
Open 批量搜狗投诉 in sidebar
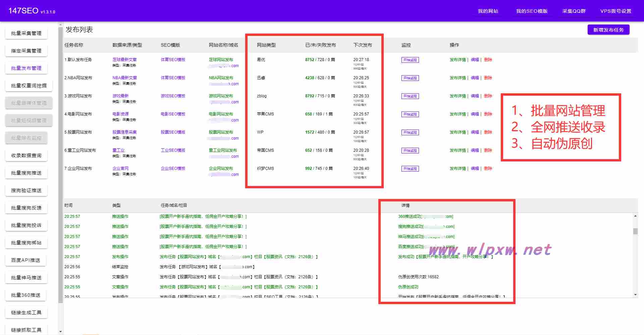[x=26, y=225]
